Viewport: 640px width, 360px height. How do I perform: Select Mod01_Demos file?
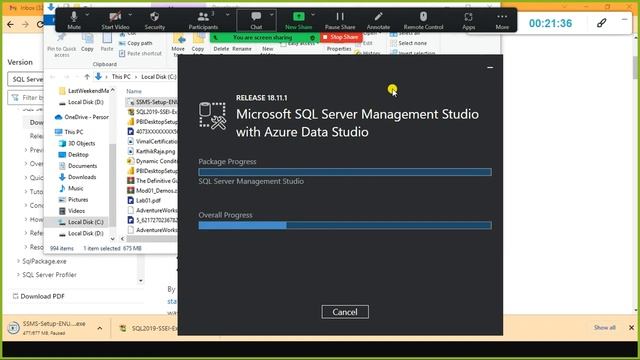(152, 191)
